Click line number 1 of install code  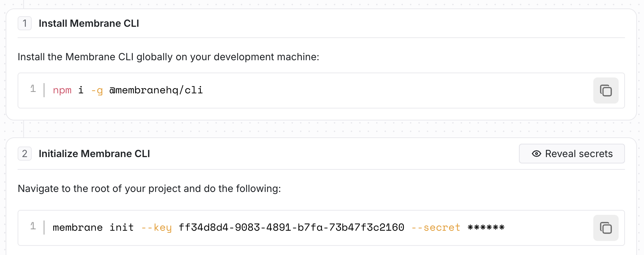tap(33, 89)
